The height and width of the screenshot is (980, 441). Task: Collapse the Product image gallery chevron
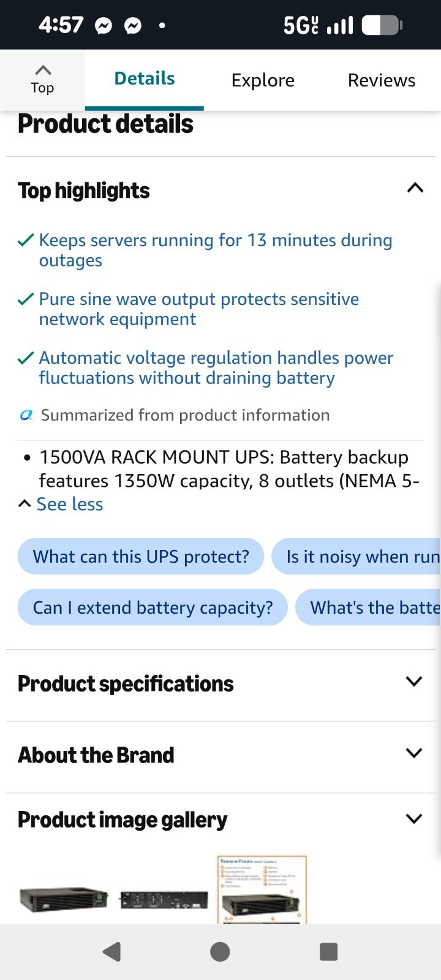(415, 819)
